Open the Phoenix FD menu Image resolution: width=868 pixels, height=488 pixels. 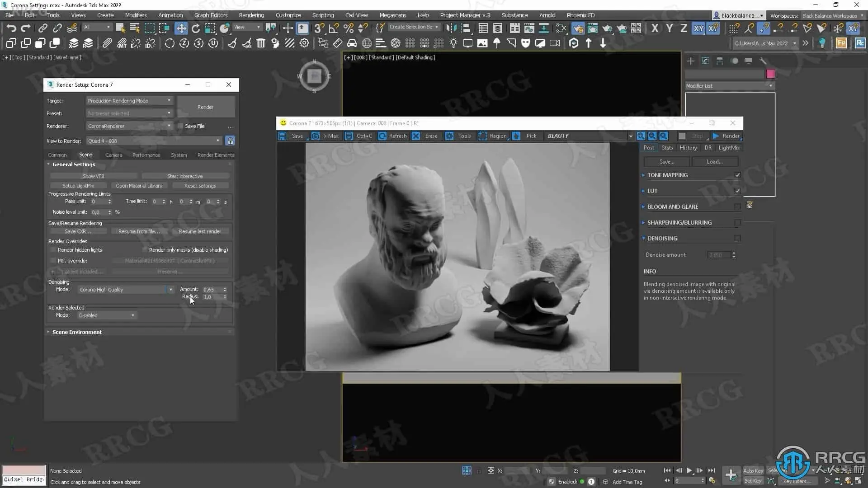coord(580,15)
